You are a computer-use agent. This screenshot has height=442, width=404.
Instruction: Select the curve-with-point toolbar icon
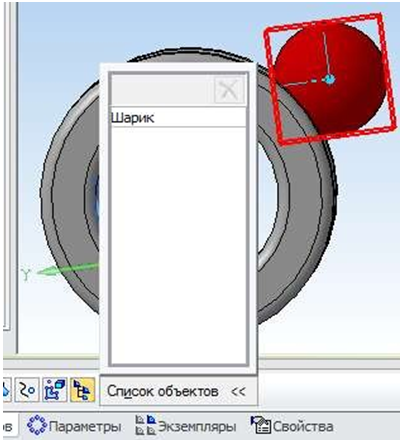click(27, 389)
